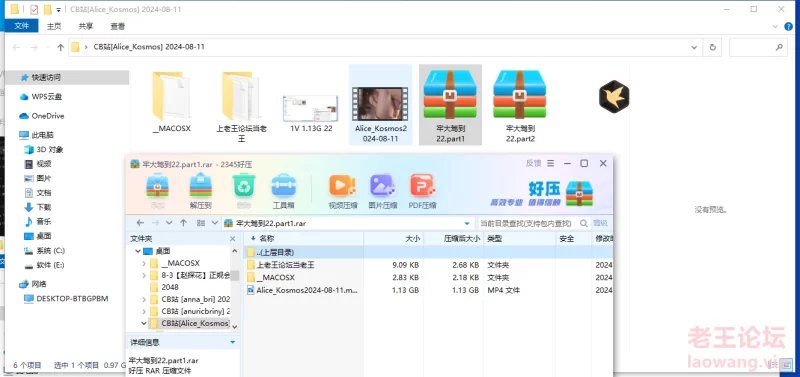Click Explorer's back arrow
800x377 pixels.
[16, 47]
